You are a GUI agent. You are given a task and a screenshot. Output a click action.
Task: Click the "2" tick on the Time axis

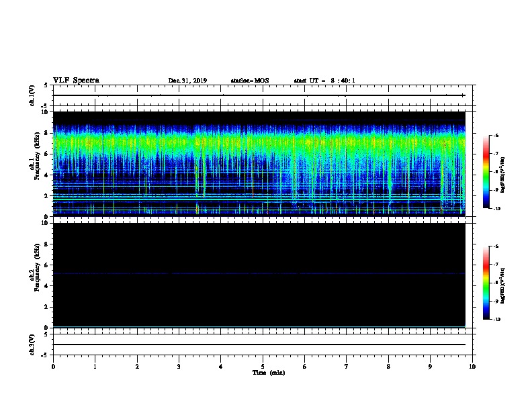(x=137, y=367)
